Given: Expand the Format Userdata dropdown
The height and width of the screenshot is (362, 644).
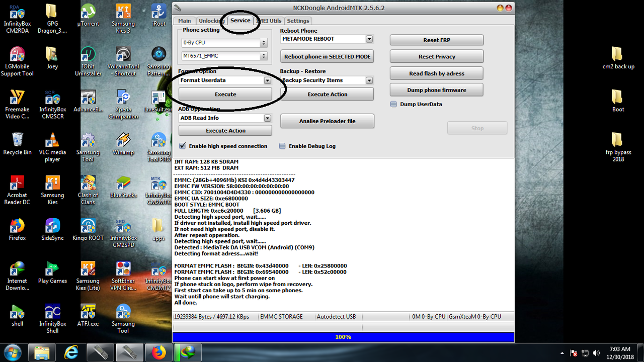Looking at the screenshot, I should tap(268, 80).
